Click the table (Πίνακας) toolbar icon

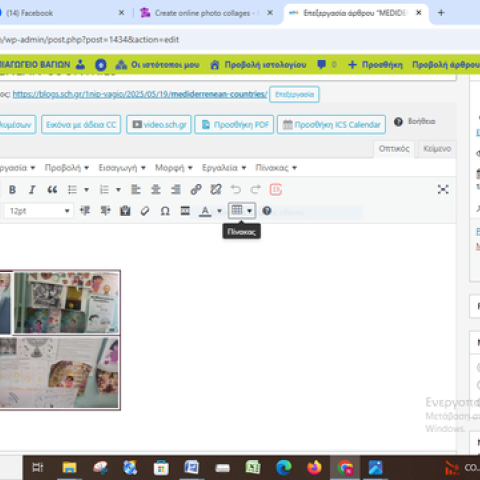pyautogui.click(x=237, y=210)
